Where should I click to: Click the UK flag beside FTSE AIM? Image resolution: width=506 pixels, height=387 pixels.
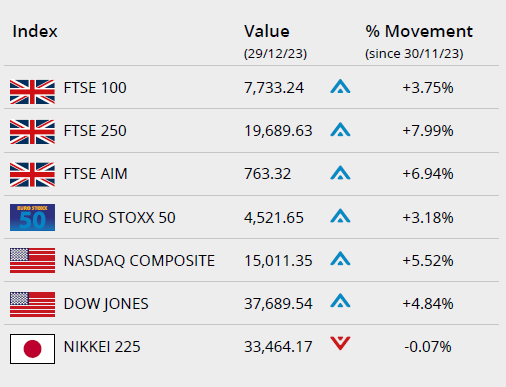[32, 175]
